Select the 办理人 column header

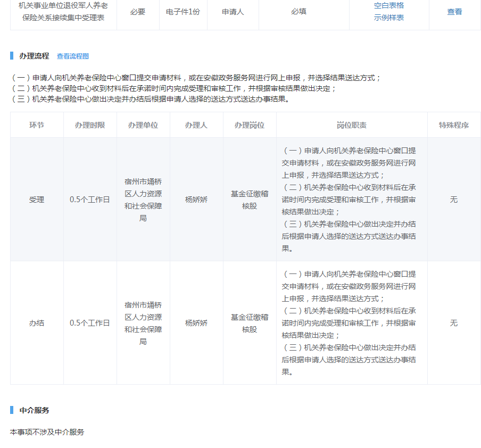[x=196, y=125]
